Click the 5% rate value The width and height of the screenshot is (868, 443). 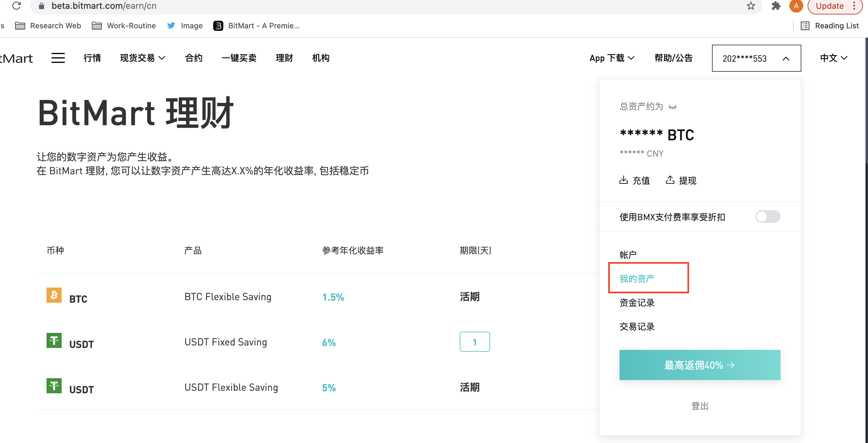point(329,388)
